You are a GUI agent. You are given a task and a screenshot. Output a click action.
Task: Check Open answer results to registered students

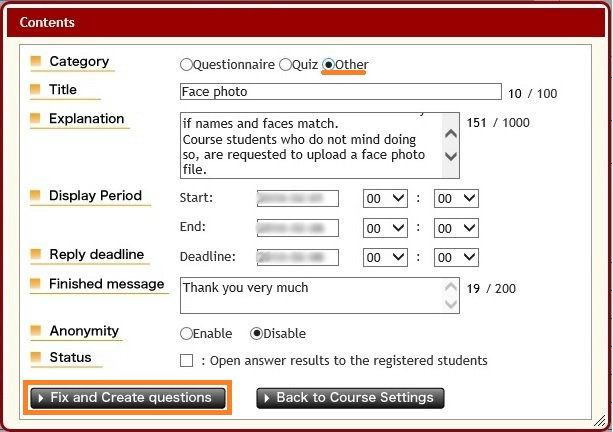pos(186,360)
